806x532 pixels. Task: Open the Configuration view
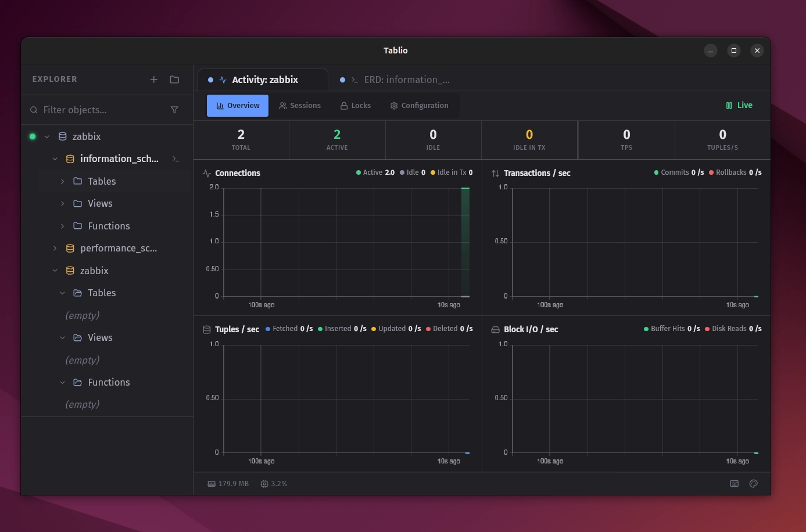[419, 106]
